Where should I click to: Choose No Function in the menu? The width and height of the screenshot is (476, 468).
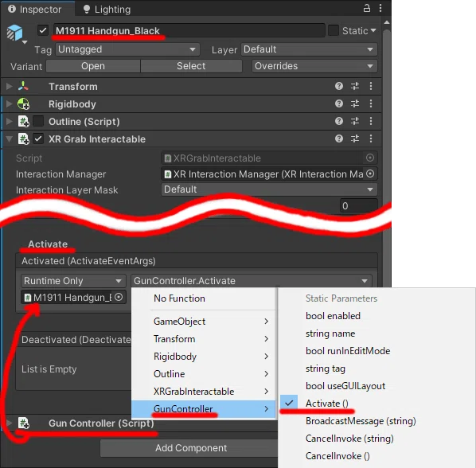(x=204, y=298)
